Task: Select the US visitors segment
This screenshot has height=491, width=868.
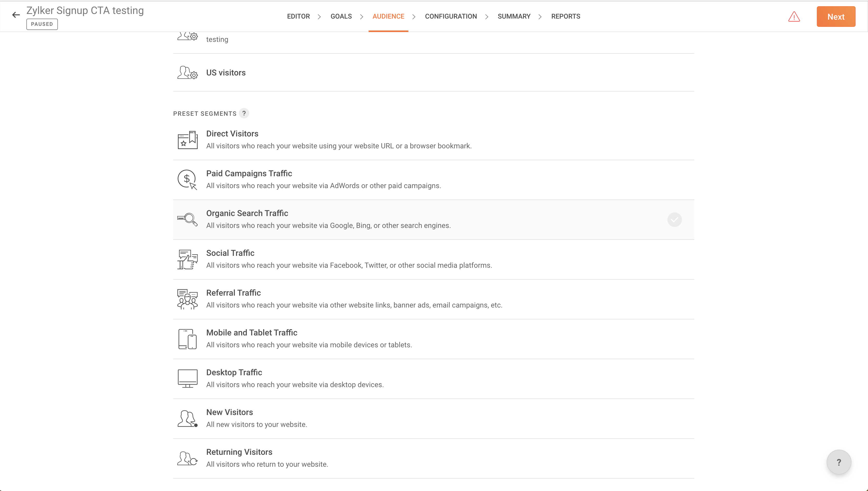Action: (226, 73)
